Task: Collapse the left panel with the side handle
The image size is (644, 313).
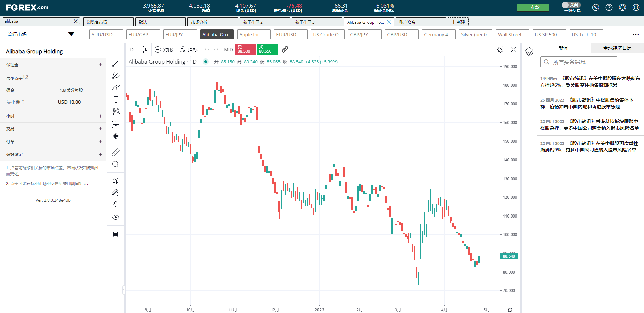Action: 124,289
